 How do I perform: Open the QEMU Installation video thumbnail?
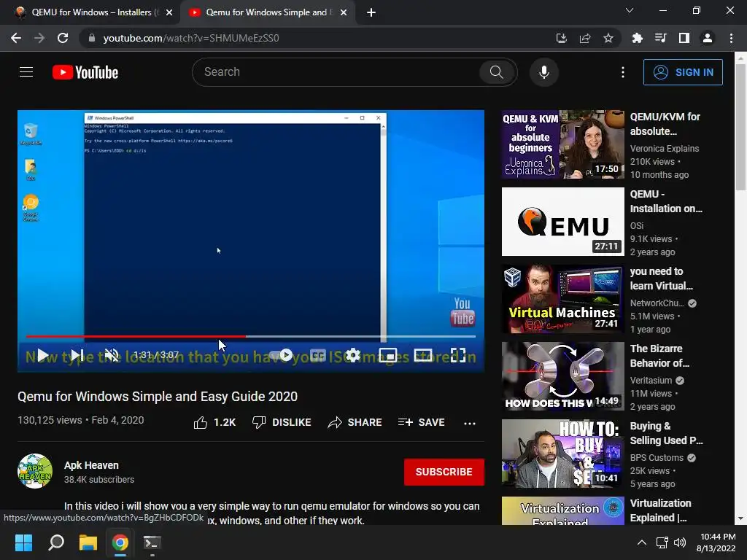(x=562, y=222)
